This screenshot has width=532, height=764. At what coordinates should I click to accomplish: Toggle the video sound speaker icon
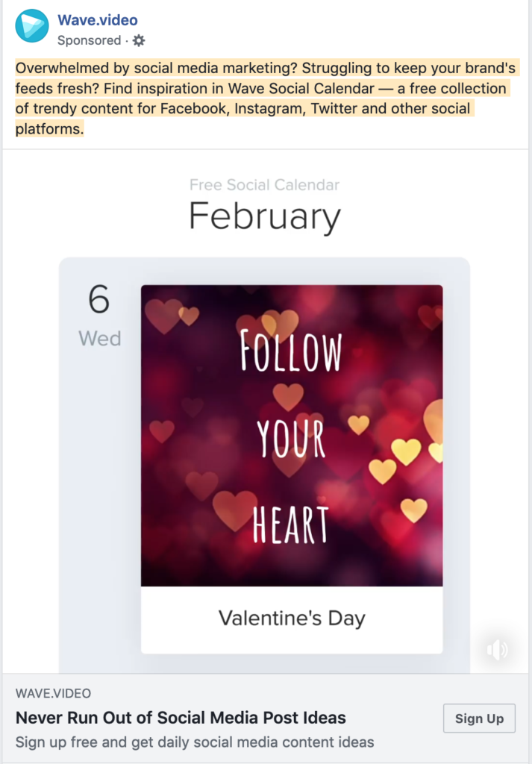[x=498, y=650]
